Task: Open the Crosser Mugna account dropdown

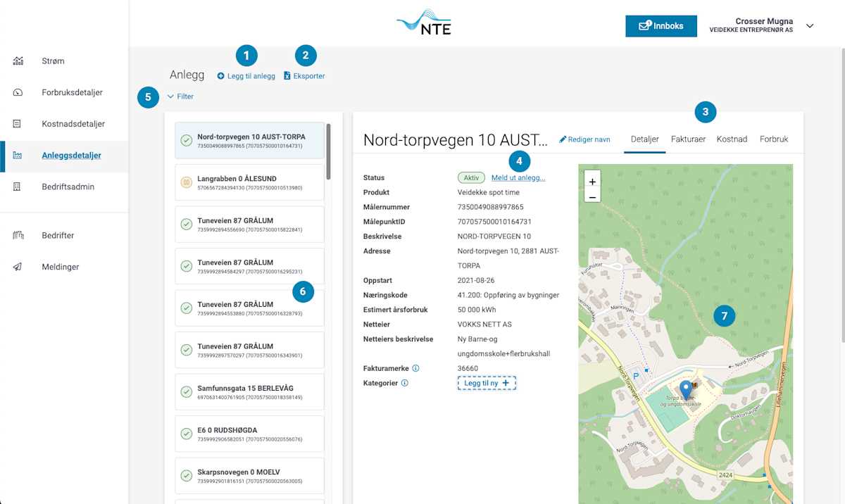Action: [x=809, y=26]
